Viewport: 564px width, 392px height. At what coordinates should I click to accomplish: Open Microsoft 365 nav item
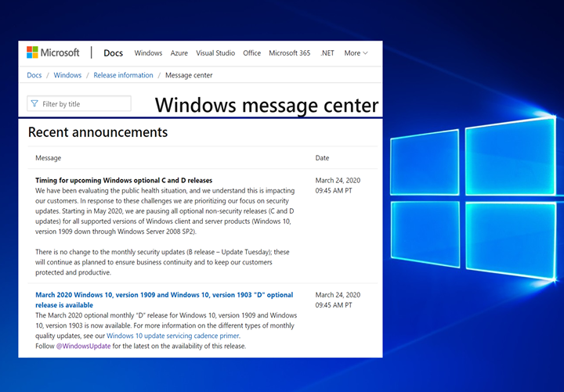[290, 53]
